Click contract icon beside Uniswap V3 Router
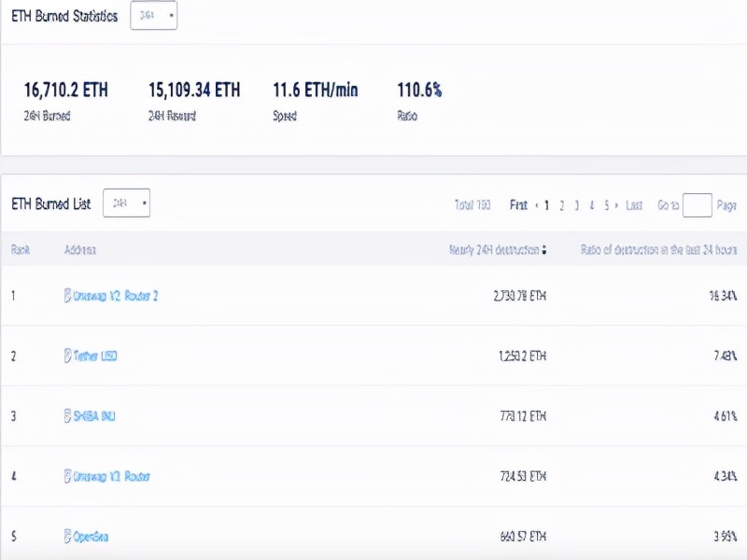 point(67,476)
